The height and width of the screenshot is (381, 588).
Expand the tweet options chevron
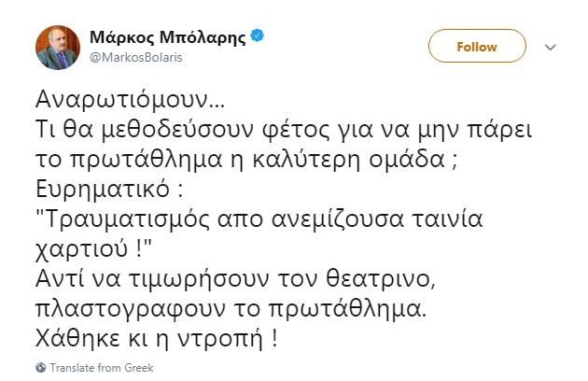[551, 46]
